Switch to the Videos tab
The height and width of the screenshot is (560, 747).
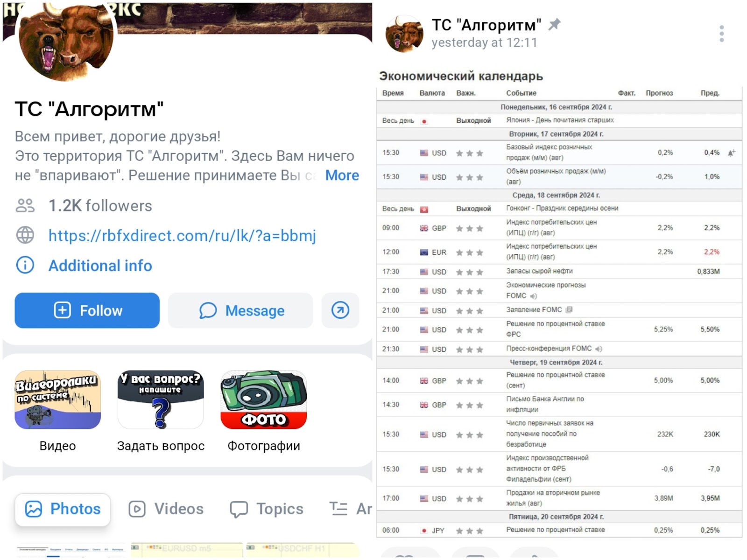click(166, 509)
